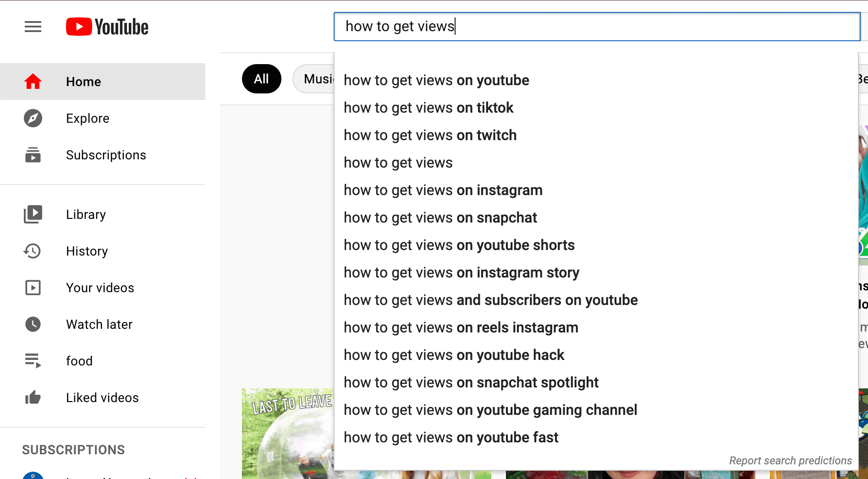Open the Explore section
Image resolution: width=868 pixels, height=479 pixels.
88,118
